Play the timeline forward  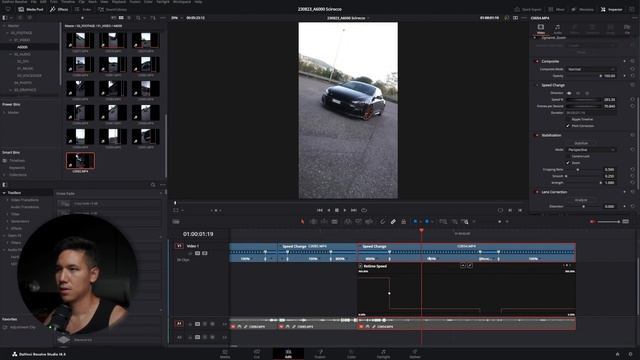pyautogui.click(x=345, y=210)
